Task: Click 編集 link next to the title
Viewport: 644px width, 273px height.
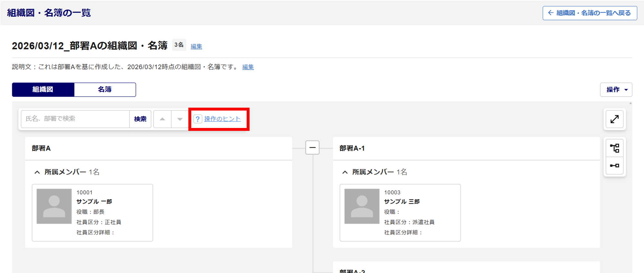Action: (196, 46)
